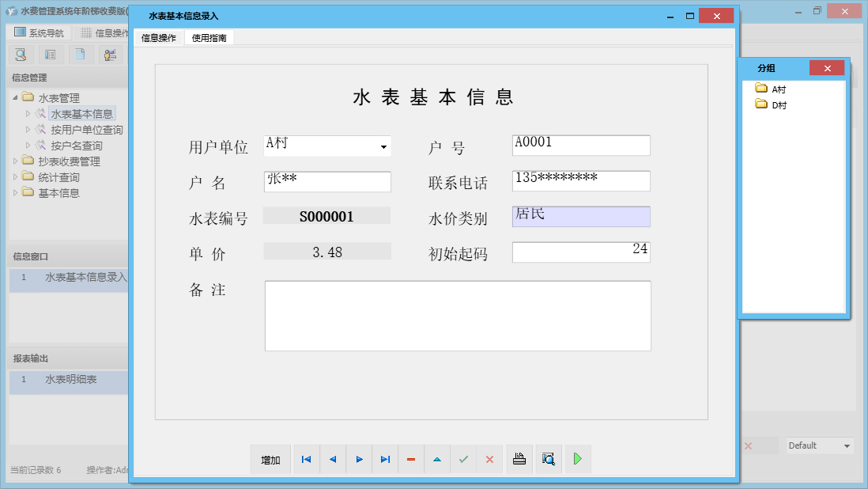Image resolution: width=868 pixels, height=489 pixels.
Task: Select the search toolbar icon
Action: pos(20,54)
